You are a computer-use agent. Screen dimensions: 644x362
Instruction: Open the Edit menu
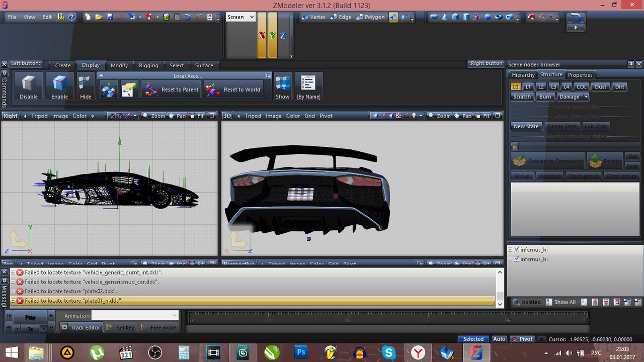[47, 17]
